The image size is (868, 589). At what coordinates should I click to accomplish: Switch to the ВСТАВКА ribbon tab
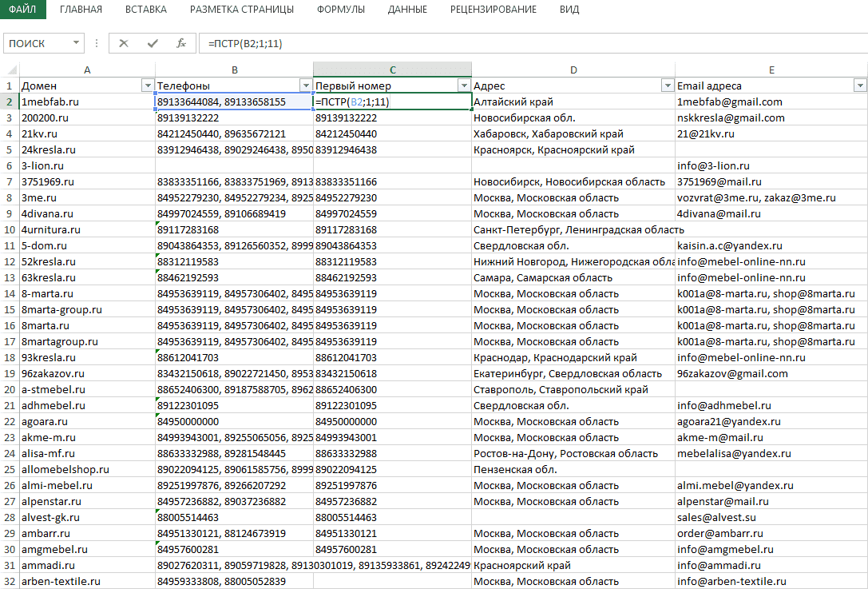coord(145,10)
